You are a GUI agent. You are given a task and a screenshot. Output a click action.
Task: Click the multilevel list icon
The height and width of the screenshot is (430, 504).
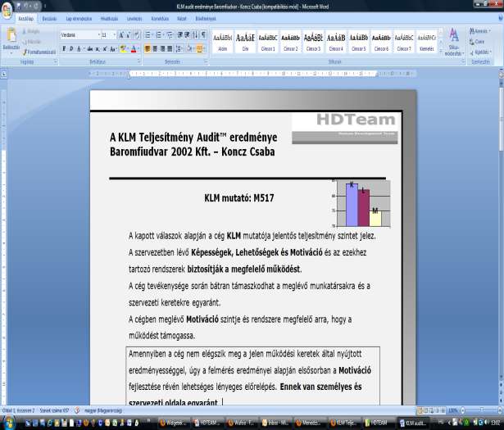coord(170,35)
